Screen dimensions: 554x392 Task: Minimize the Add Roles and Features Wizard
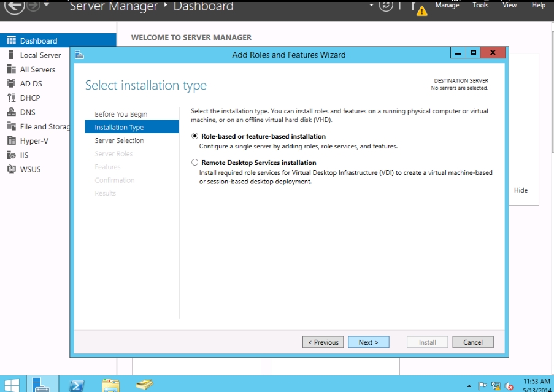click(458, 53)
